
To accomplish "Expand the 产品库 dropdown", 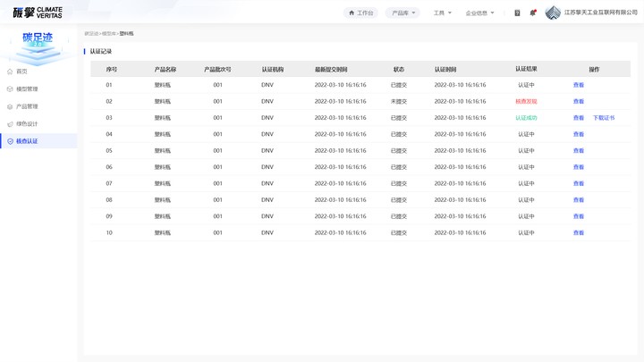I will tap(402, 13).
